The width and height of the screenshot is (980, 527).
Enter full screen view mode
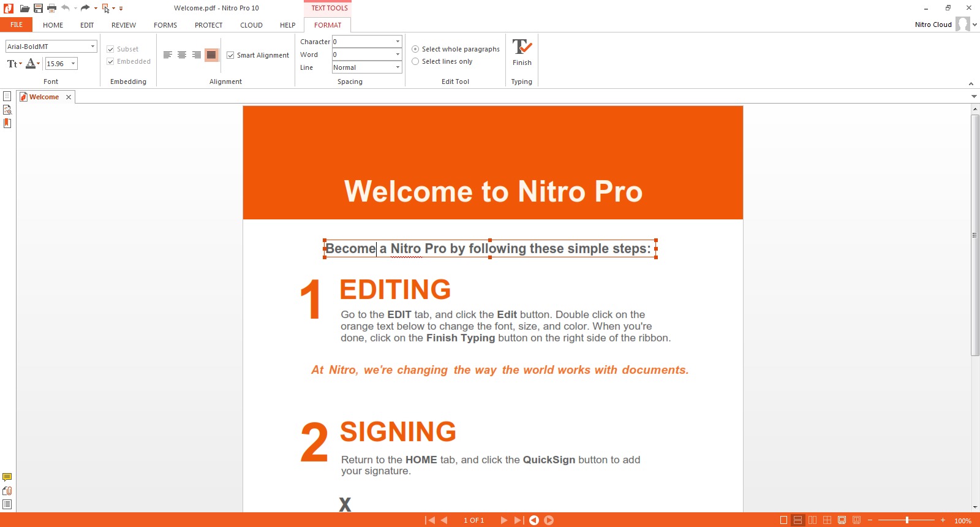coord(842,520)
